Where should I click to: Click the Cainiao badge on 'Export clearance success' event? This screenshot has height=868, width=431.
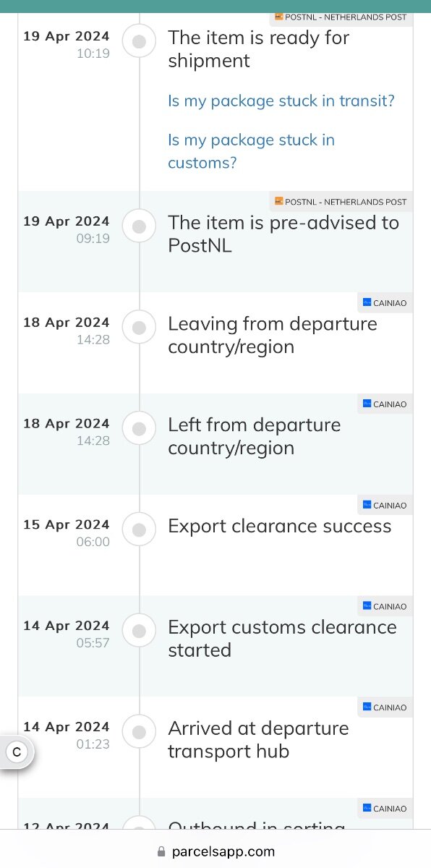385,506
